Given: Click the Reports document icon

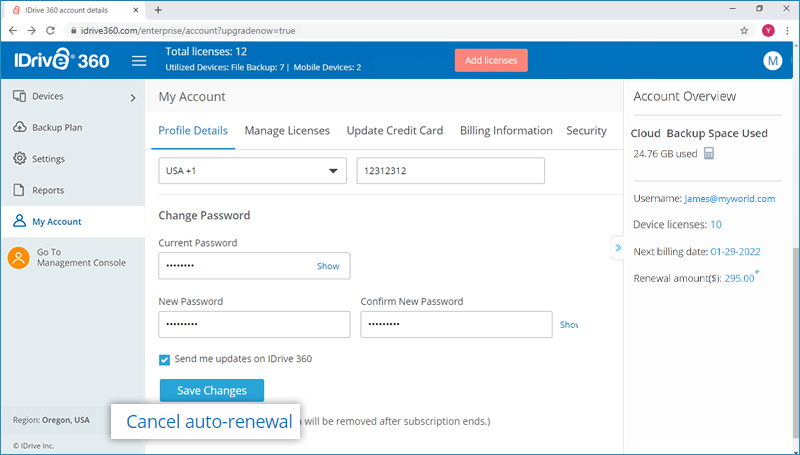Looking at the screenshot, I should pyautogui.click(x=19, y=190).
